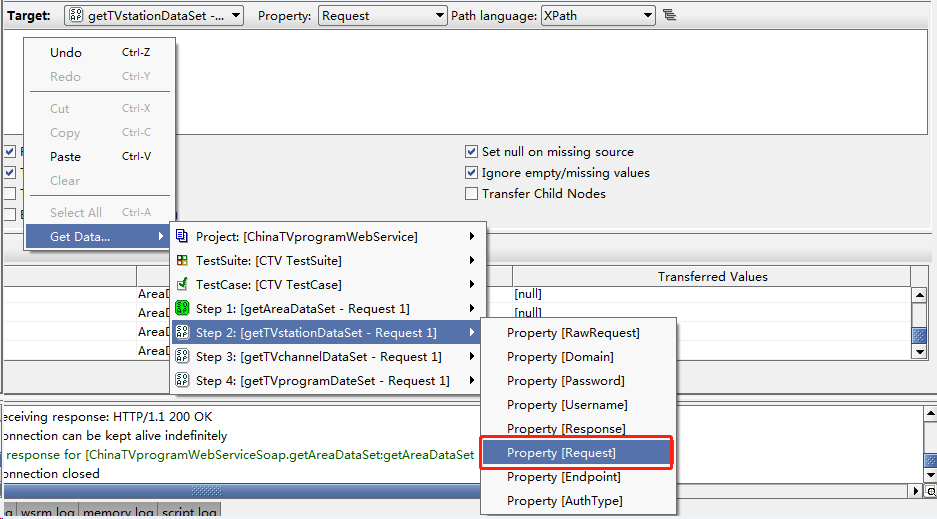937x519 pixels.
Task: Choose Undo from context menu
Action: [100, 53]
